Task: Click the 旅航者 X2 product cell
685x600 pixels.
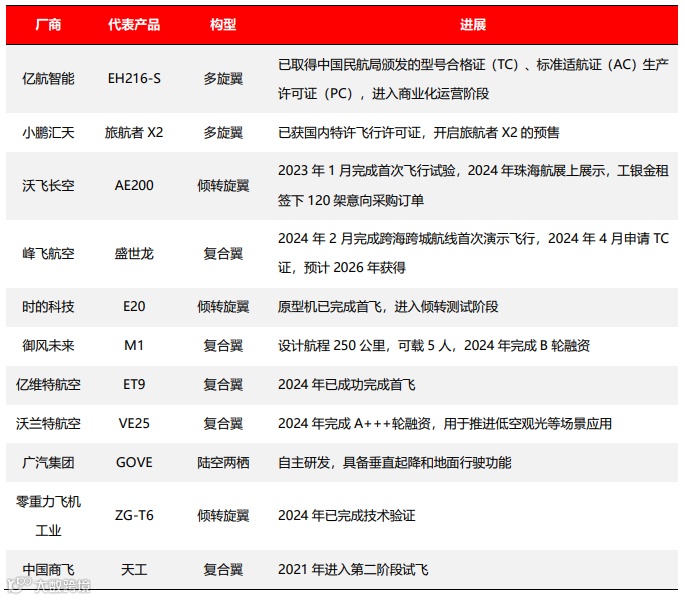Action: (x=134, y=132)
